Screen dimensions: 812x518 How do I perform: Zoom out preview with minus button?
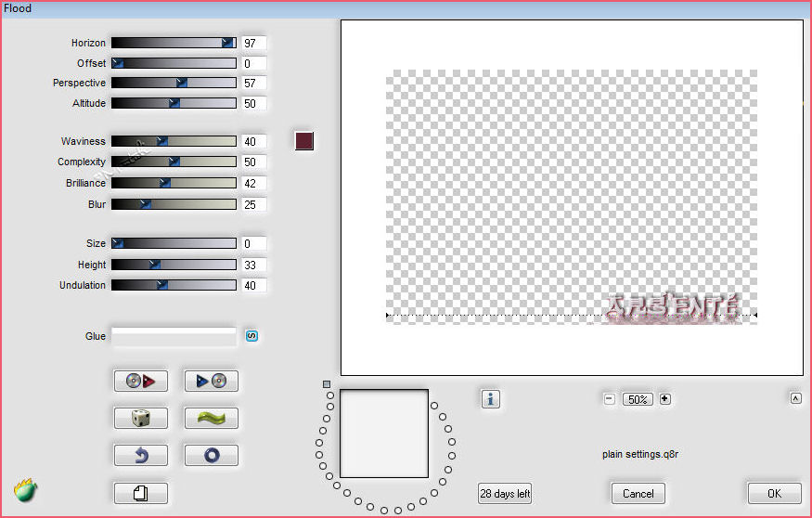[610, 399]
